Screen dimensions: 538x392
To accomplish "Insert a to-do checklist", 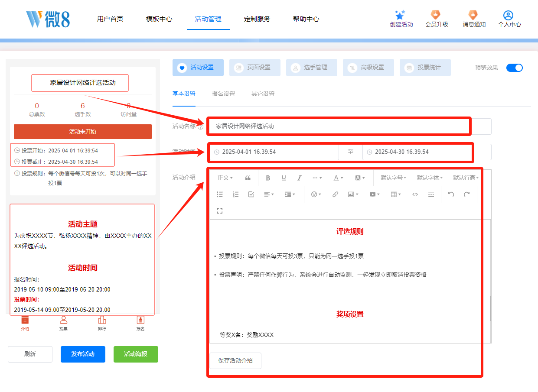I will pyautogui.click(x=251, y=194).
